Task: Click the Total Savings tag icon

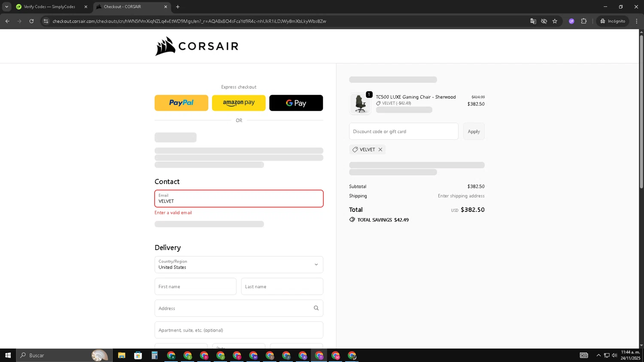Action: click(352, 220)
